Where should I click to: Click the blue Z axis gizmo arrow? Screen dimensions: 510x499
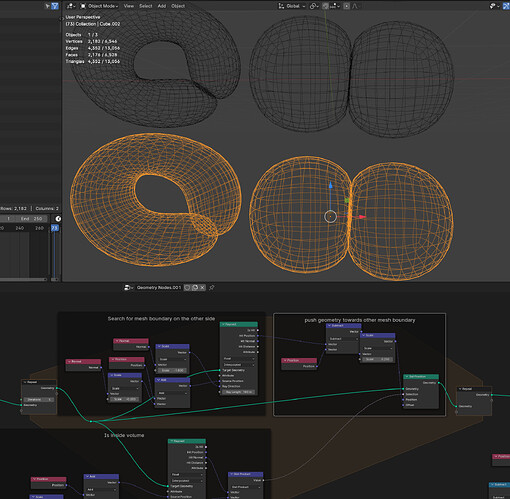point(330,185)
